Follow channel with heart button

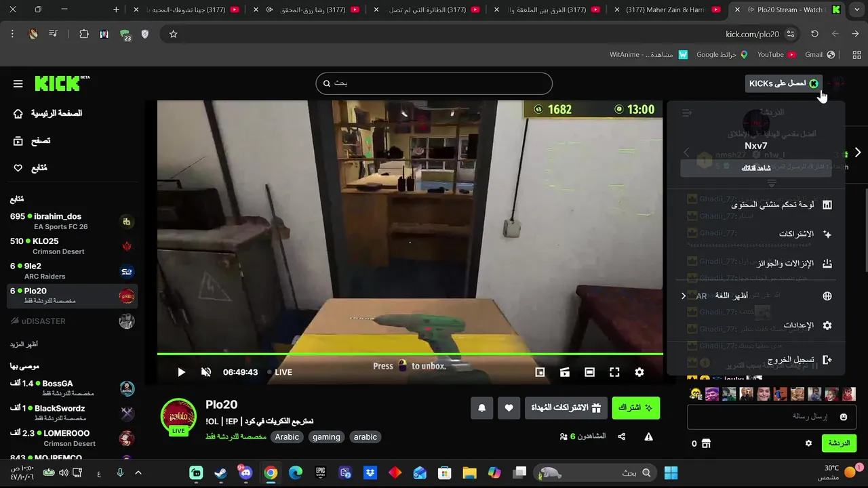pos(509,407)
